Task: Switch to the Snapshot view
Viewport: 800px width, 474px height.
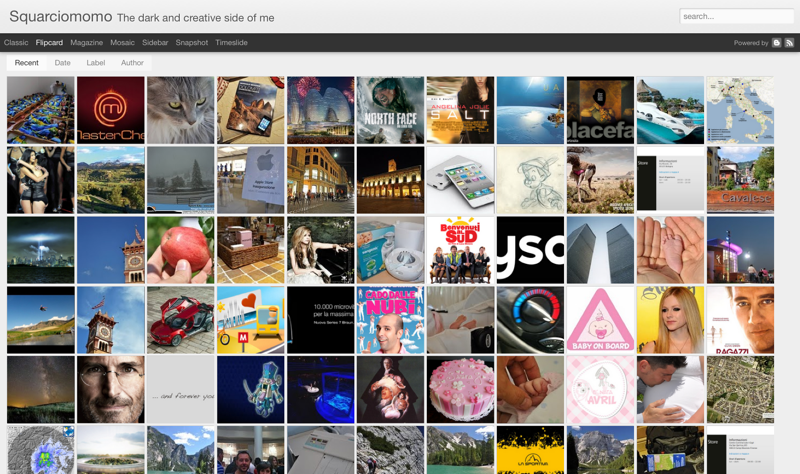Action: click(192, 43)
